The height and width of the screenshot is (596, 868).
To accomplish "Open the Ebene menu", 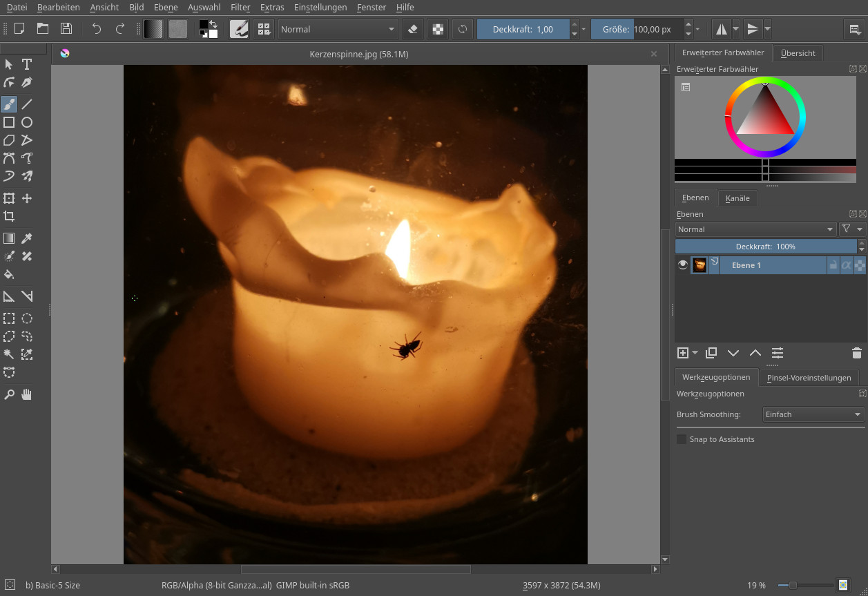I will (166, 7).
